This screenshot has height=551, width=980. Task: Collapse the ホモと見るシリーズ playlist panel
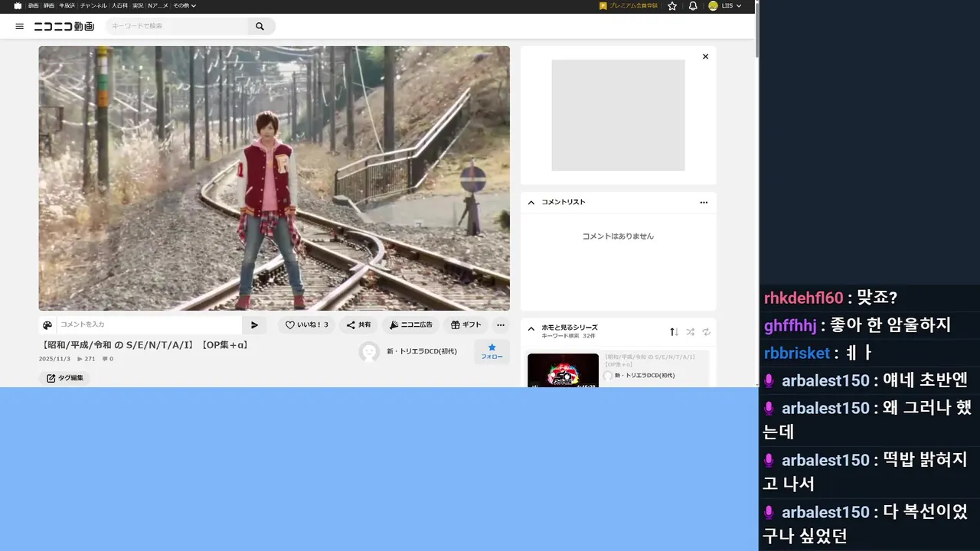pyautogui.click(x=531, y=328)
